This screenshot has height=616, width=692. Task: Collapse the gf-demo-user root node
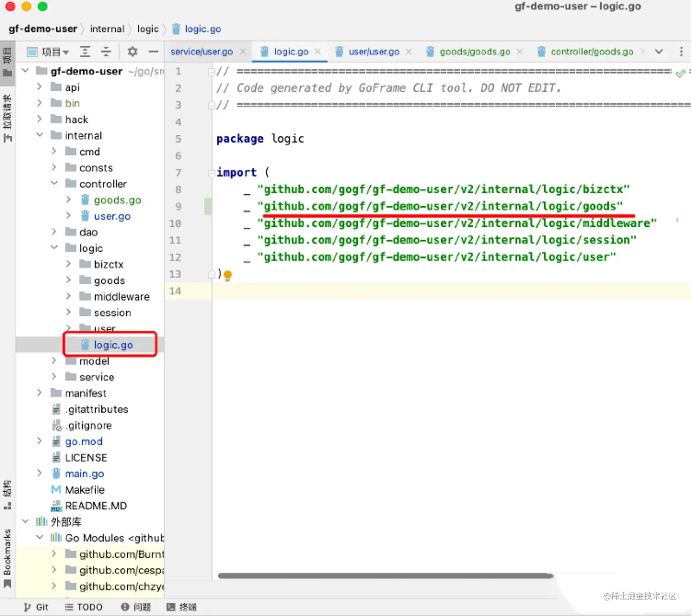pos(26,71)
